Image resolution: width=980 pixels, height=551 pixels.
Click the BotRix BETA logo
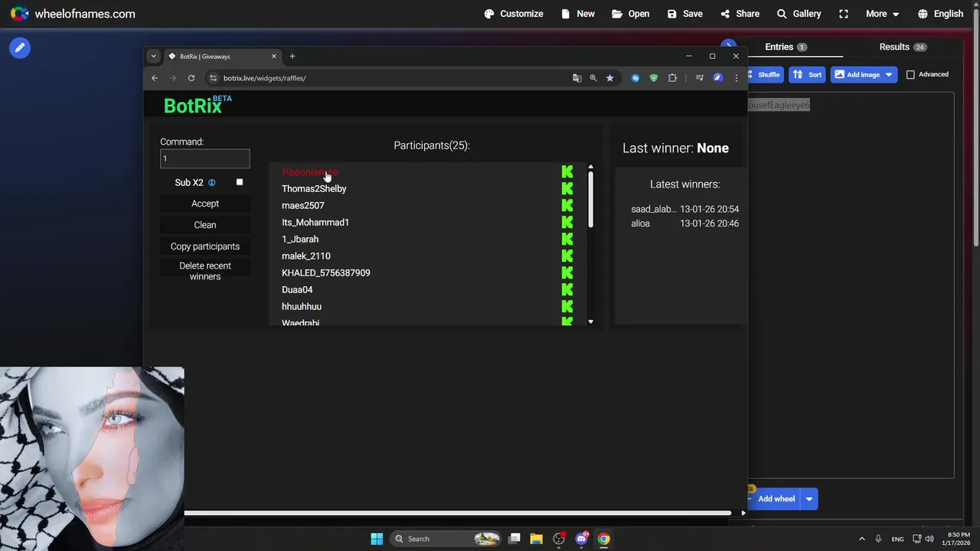198,105
